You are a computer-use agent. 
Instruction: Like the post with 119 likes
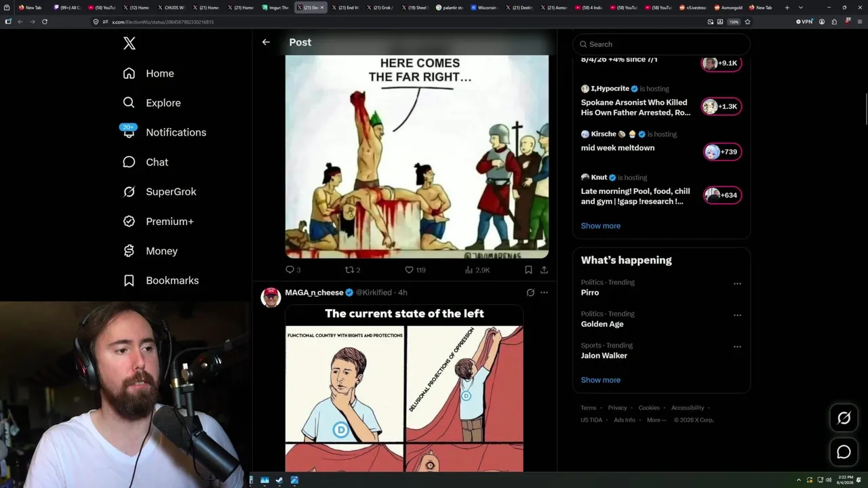415,270
